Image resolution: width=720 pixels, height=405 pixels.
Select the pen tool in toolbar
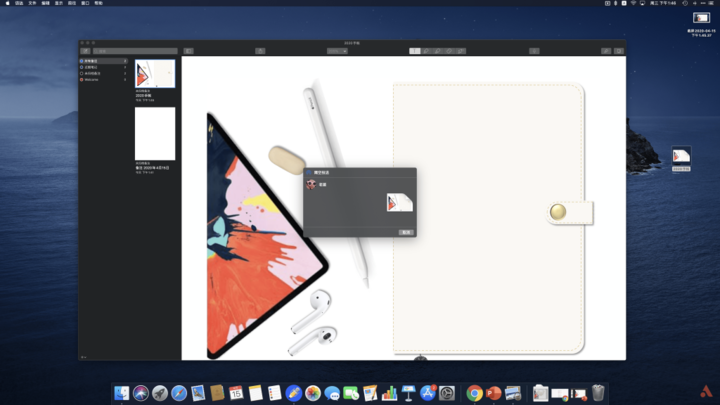click(x=426, y=51)
